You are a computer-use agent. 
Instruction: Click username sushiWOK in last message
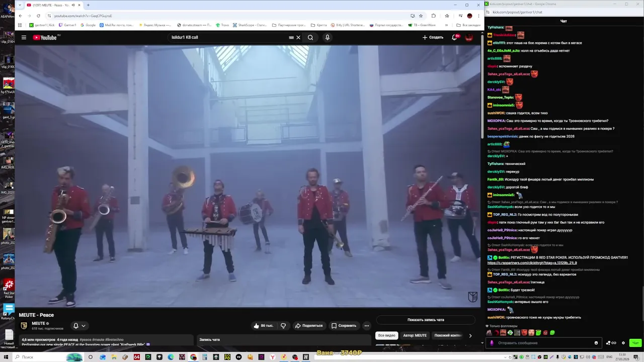pos(496,317)
